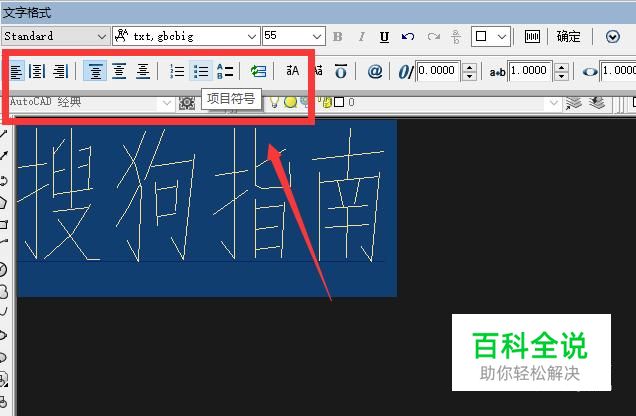Viewport: 636px width, 416px height.
Task: Open the txt, gbcbig font dropdown
Action: 251,36
